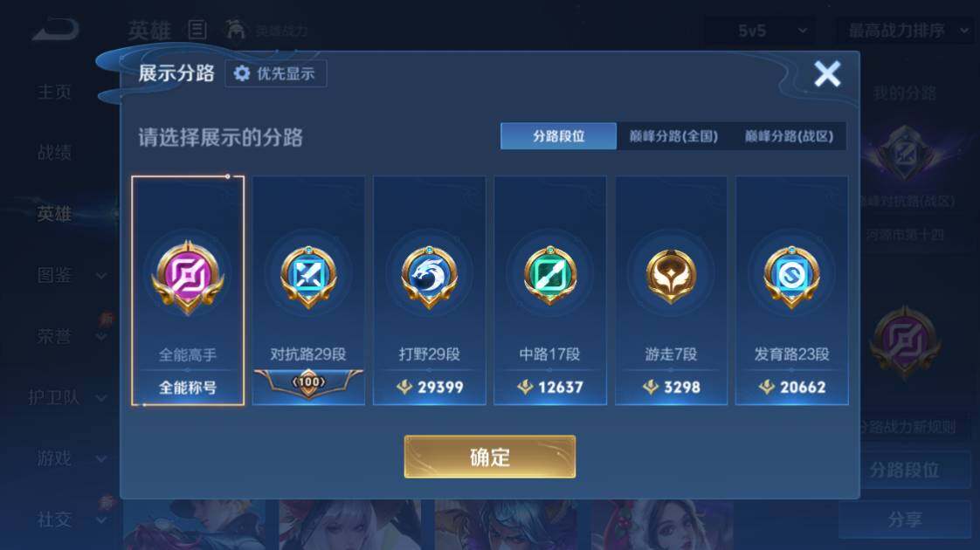Confirm selection with 确定 button
The image size is (980, 550).
coord(490,457)
